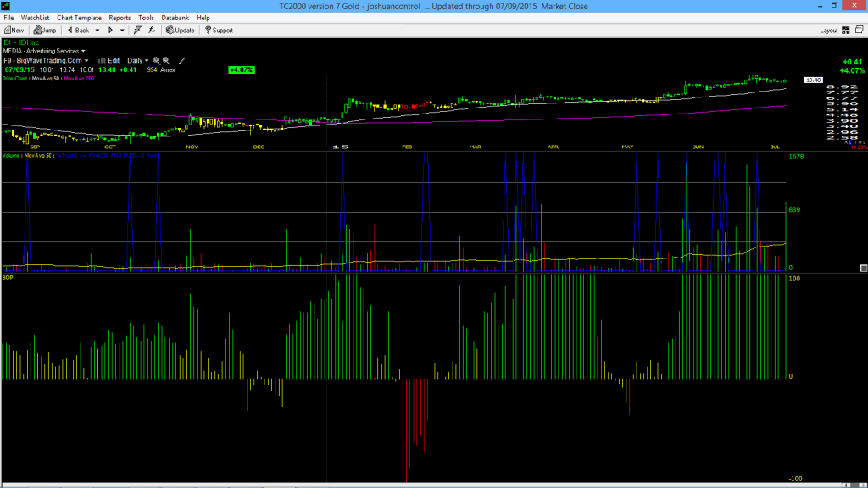Screen dimensions: 868x488
Task: Click the first magnifier zoom icon
Action: tap(156, 61)
